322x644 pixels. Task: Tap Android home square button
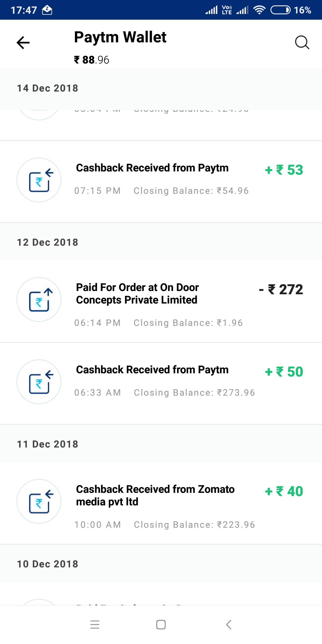tap(161, 624)
